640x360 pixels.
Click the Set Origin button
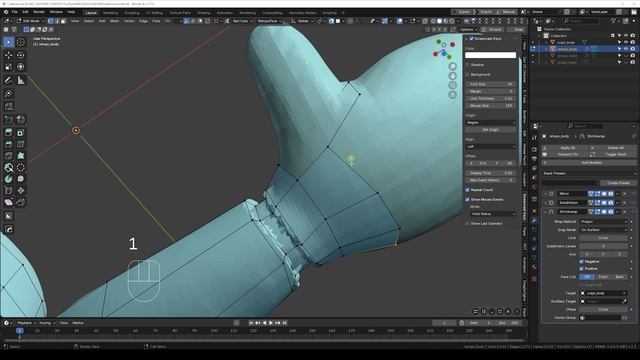click(491, 130)
